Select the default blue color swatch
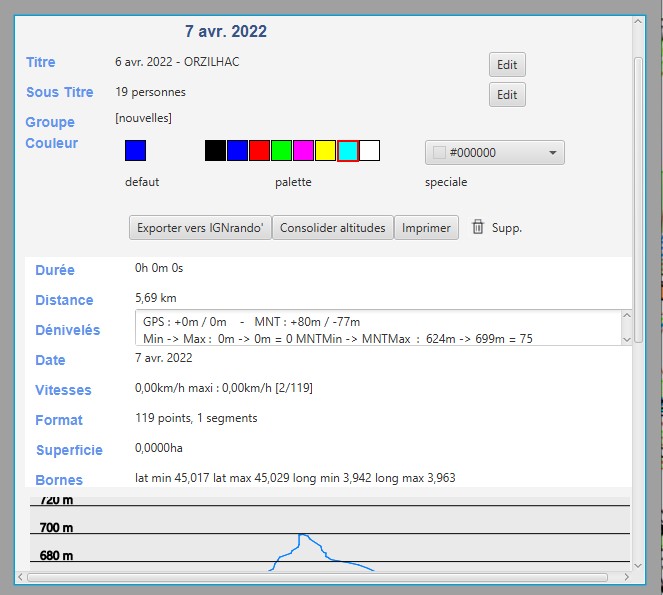Screen dimensions: 663x595 point(135,151)
